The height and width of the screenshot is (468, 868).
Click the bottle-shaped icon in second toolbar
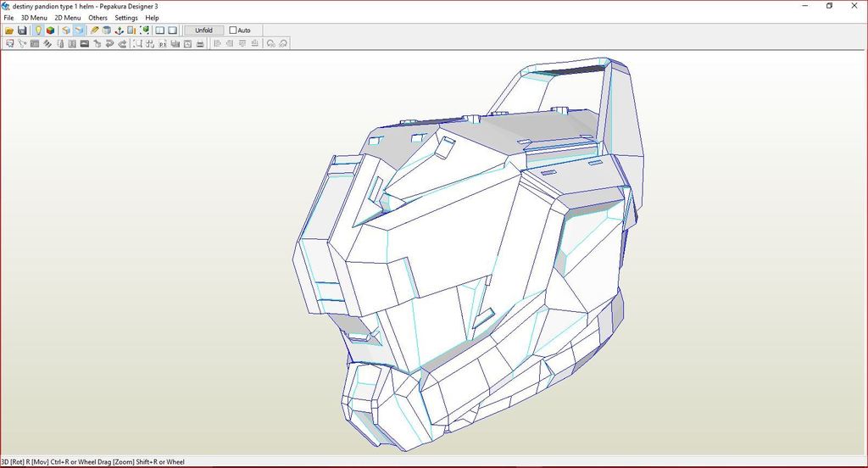60,44
